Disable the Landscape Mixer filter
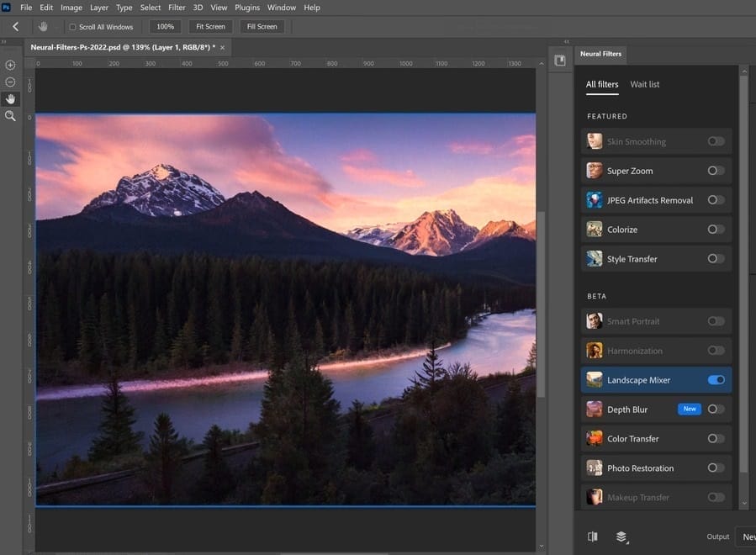The image size is (756, 555). (x=716, y=380)
